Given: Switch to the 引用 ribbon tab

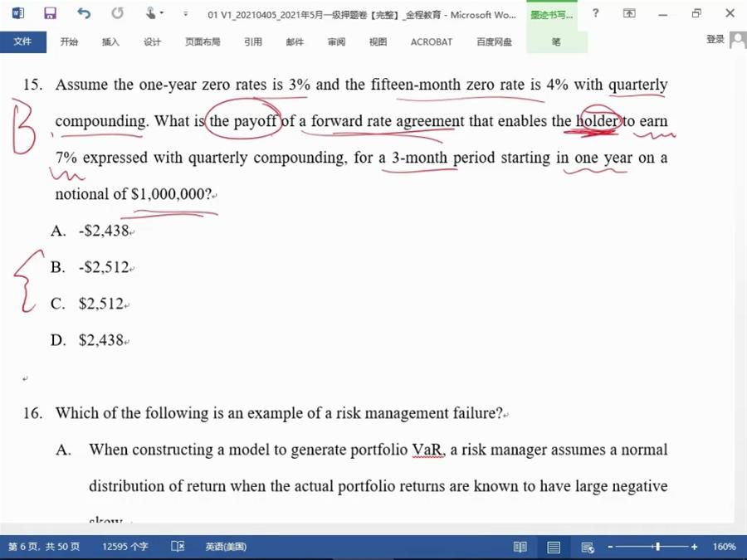Looking at the screenshot, I should point(253,42).
